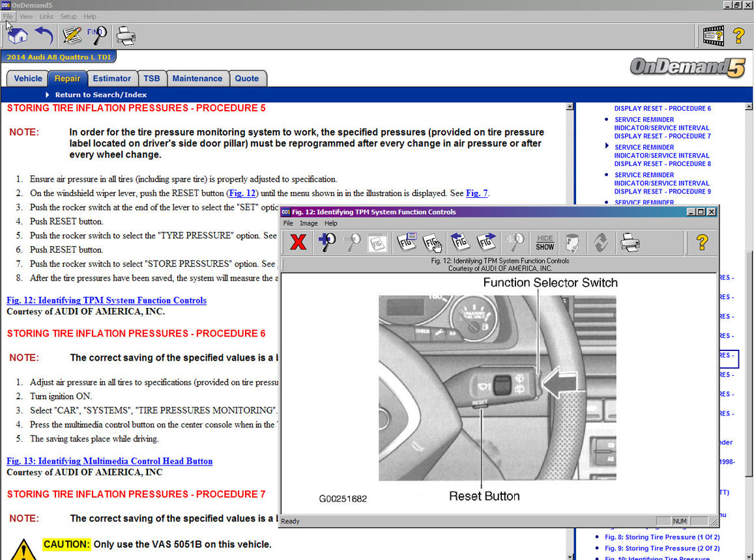Select the FIG hand pan tool
Image resolution: width=754 pixels, height=560 pixels.
pyautogui.click(x=432, y=243)
